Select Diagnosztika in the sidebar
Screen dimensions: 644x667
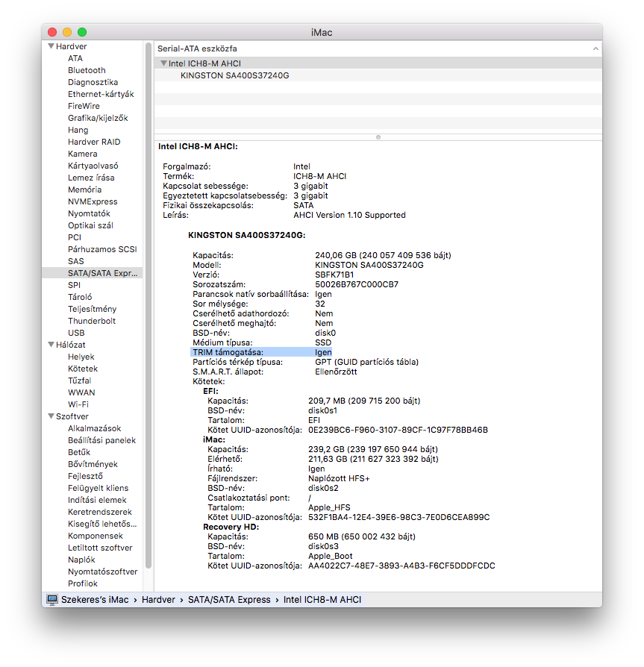tap(93, 82)
